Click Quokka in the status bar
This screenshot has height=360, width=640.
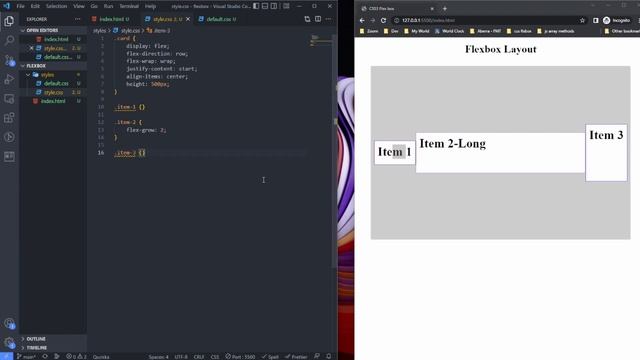[x=101, y=356]
